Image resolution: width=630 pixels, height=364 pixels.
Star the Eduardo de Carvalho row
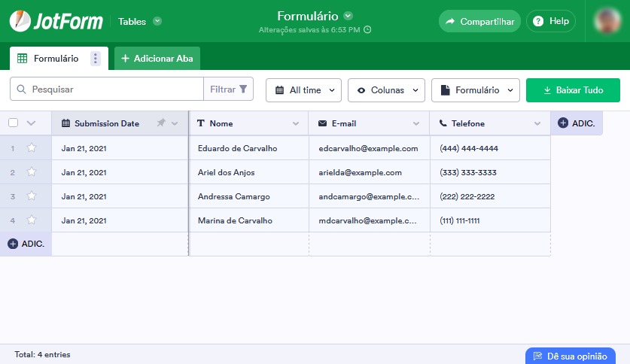point(32,148)
